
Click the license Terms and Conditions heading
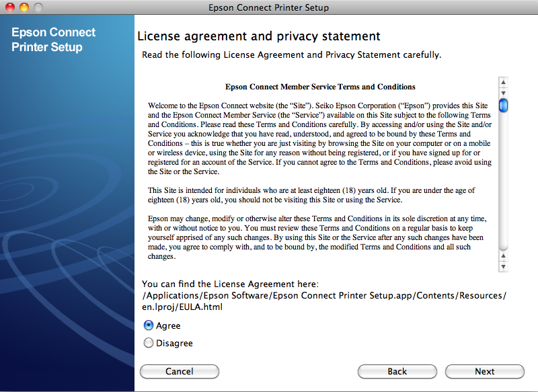pyautogui.click(x=320, y=87)
